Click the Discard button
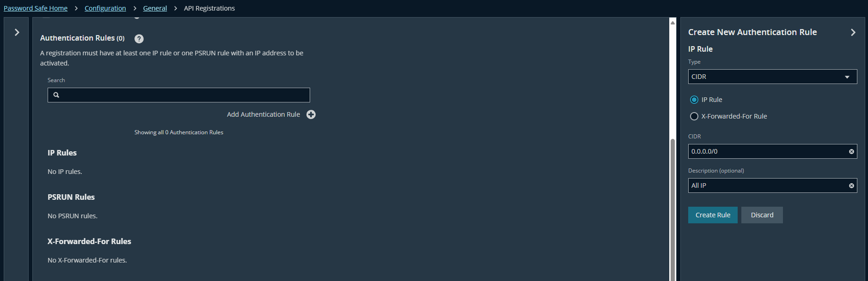Screen dimensions: 868x281 pyautogui.click(x=762, y=215)
